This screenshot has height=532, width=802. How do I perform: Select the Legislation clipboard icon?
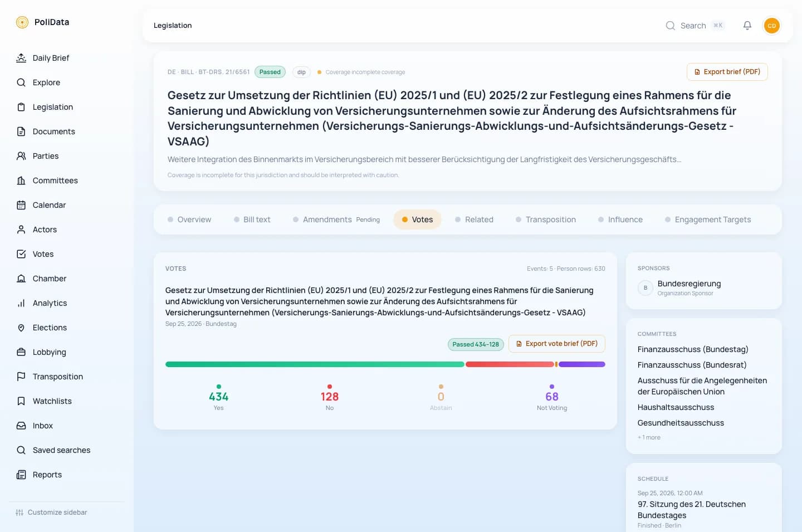(x=21, y=107)
